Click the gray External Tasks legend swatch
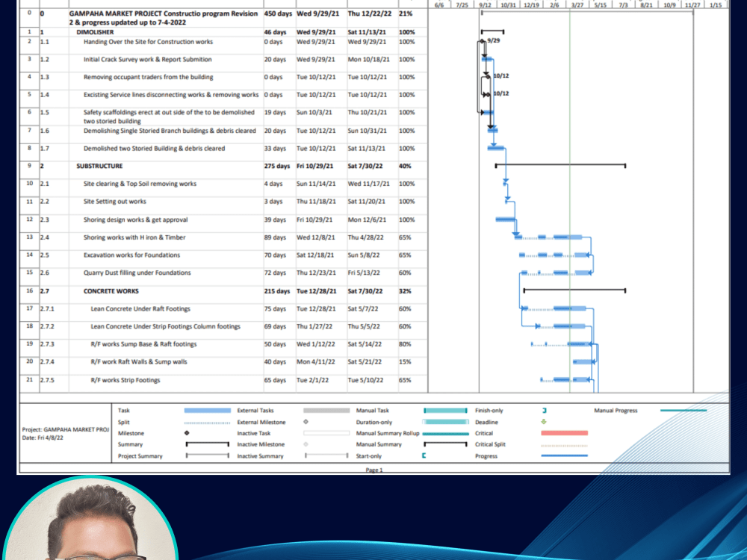 326,411
